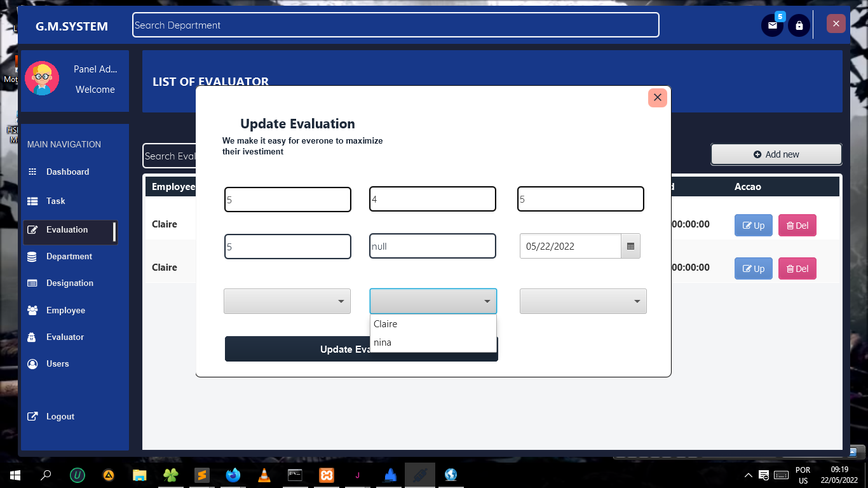Click the lock icon in the top bar
Screen dimensions: 868x488
[799, 25]
